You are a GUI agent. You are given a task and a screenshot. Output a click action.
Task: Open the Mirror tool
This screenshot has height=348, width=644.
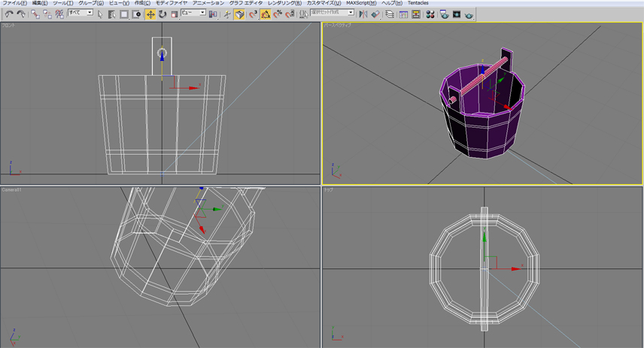363,14
